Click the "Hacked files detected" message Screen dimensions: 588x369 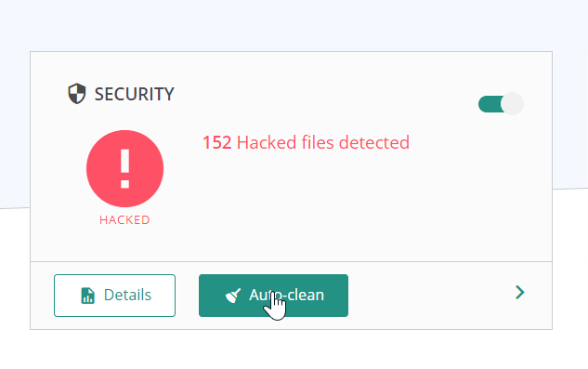[x=323, y=142]
